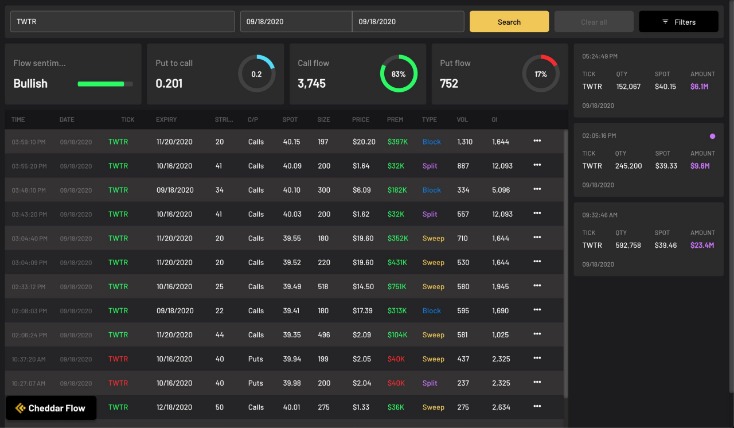Click the Call flow 83% ring chart
This screenshot has height=428, width=734.
point(399,74)
